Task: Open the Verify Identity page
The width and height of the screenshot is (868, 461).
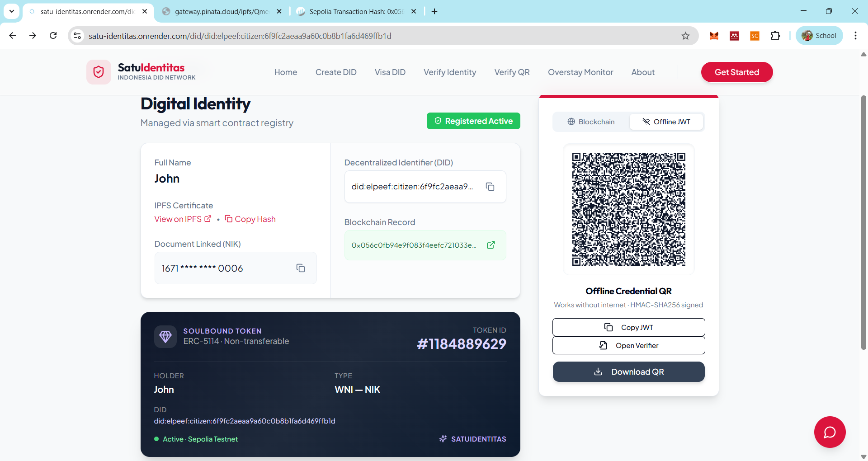Action: pos(450,72)
